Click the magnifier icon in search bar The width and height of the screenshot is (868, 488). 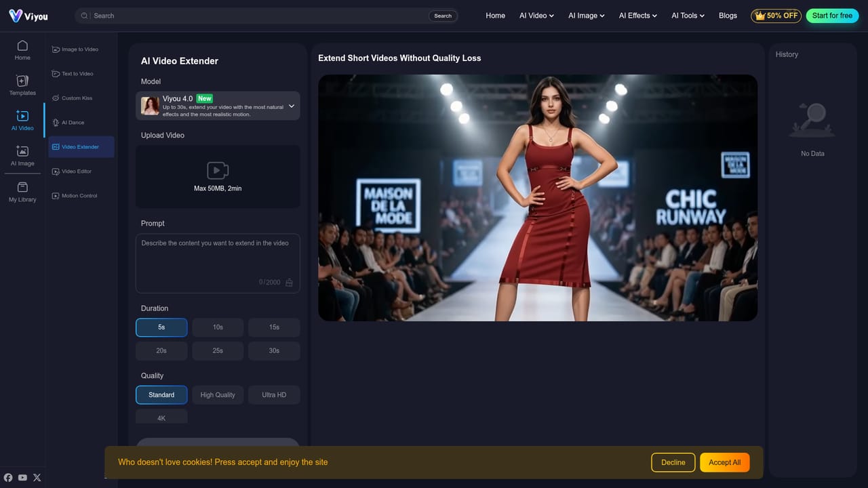[85, 16]
